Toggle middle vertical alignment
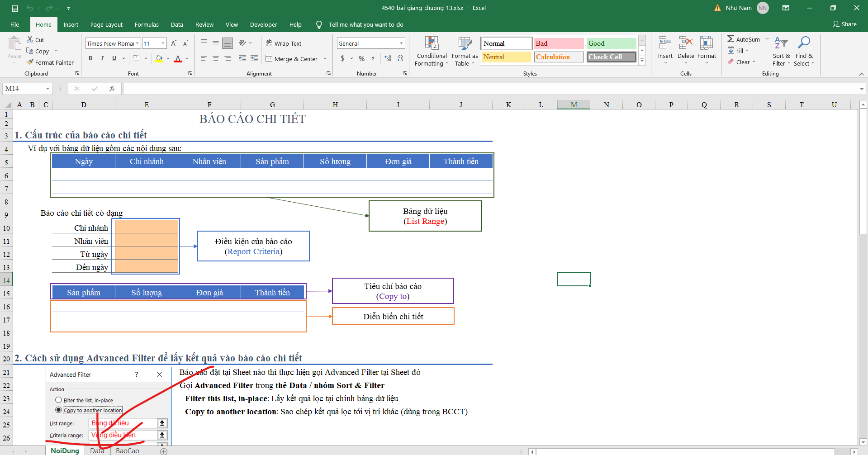This screenshot has height=455, width=868. 216,43
